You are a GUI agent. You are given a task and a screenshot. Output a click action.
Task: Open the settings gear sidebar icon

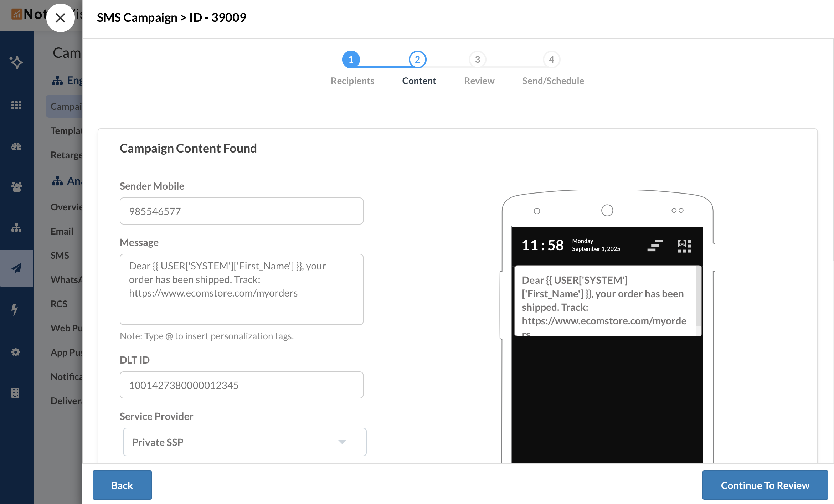15,352
